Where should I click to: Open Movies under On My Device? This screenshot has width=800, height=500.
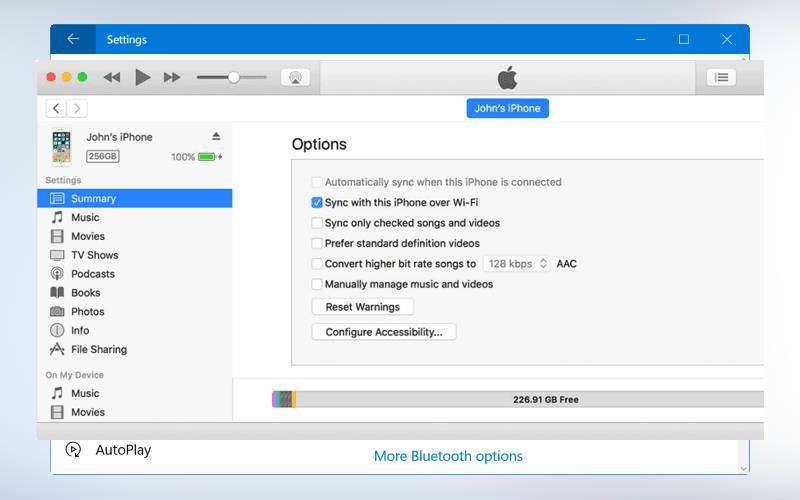coord(135,412)
